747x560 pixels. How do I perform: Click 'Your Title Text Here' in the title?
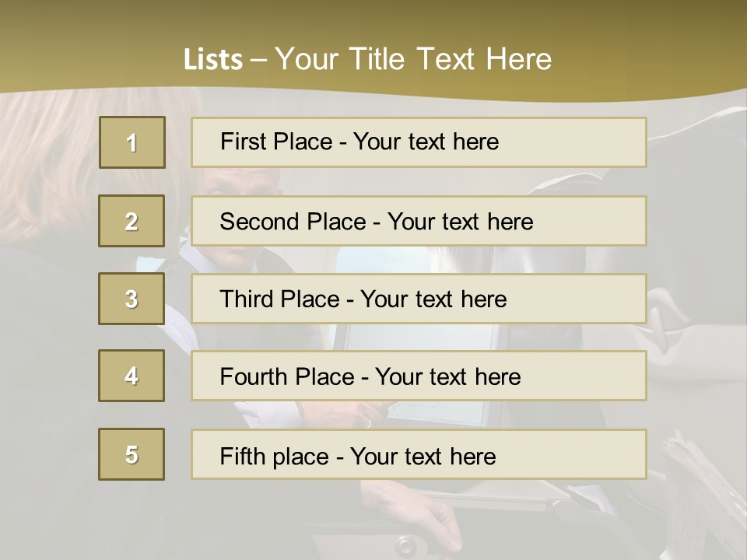413,59
